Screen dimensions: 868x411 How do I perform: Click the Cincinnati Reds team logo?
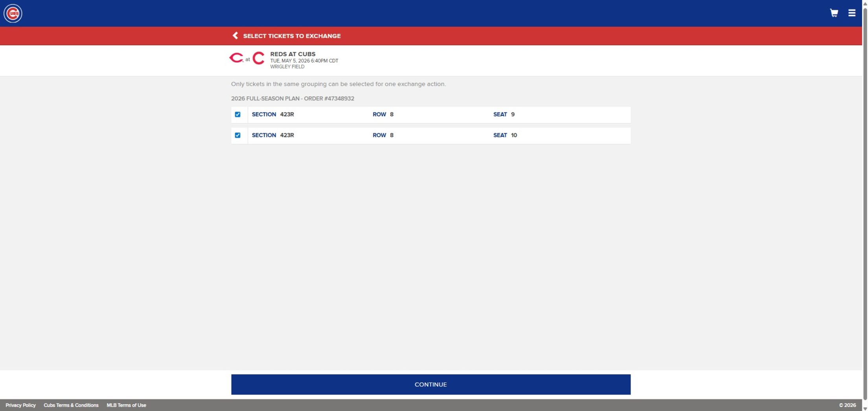pyautogui.click(x=236, y=58)
